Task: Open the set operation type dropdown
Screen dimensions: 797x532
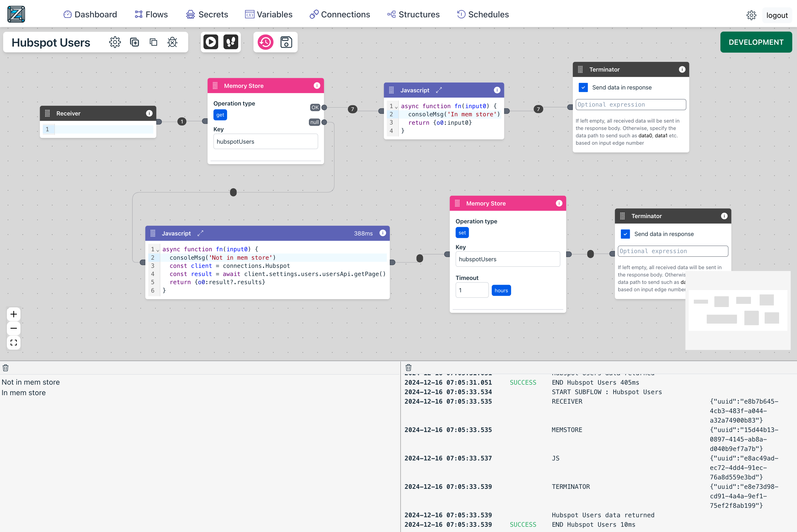Action: coord(462,233)
